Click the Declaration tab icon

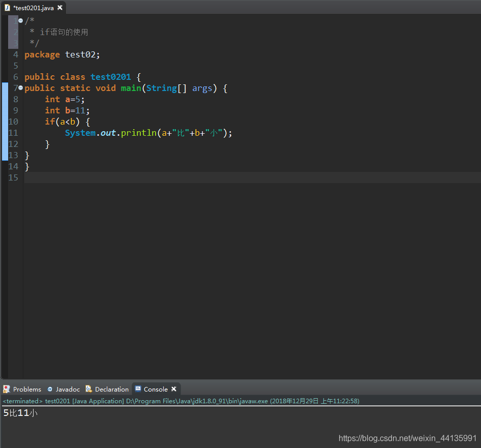(88, 389)
